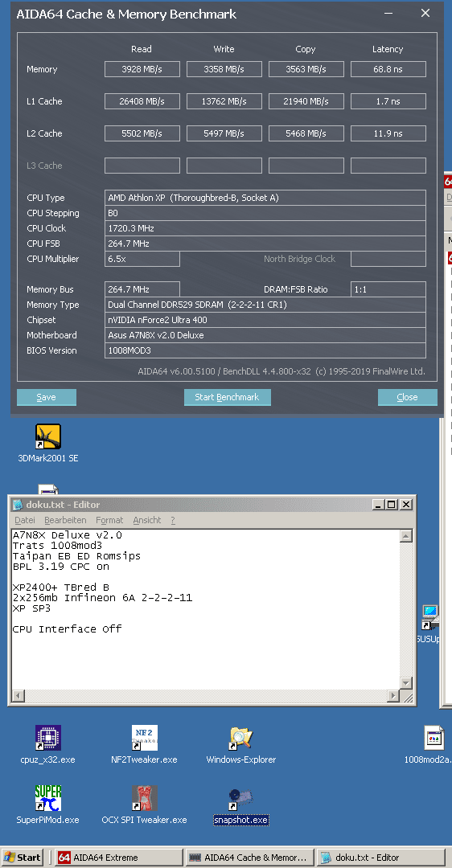The height and width of the screenshot is (868, 452).
Task: Click the line 'BPL 3.19 CPC on' in Editor
Action: 61,567
